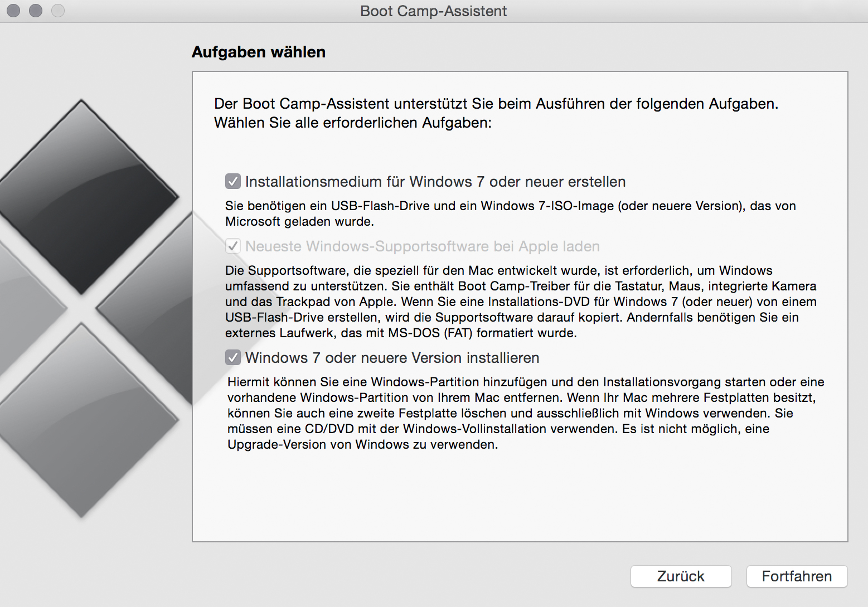Toggle 'Neueste Windows-Supportsoftware bei Apple laden' checkbox
Image resolution: width=868 pixels, height=607 pixels.
pos(233,246)
